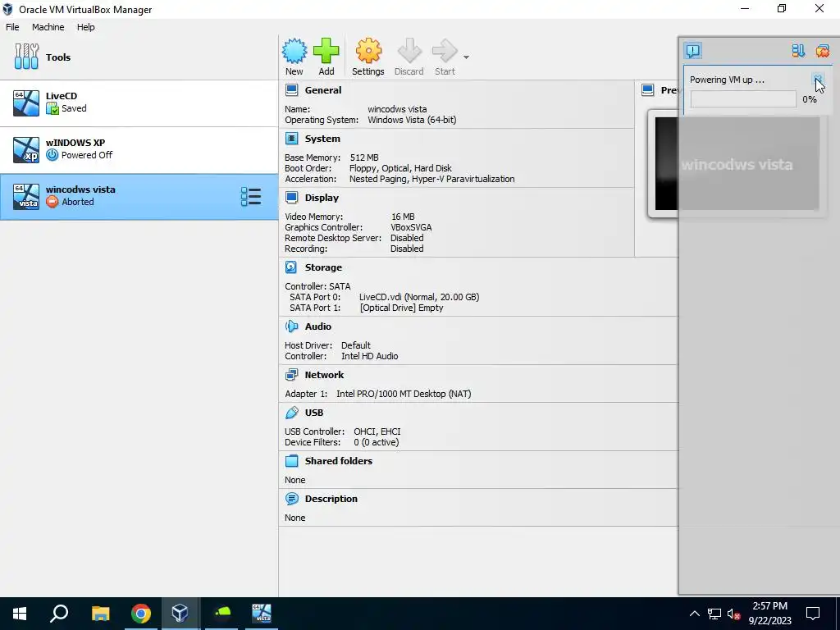Screen dimensions: 840x630
Task: Open the Storage settings header link
Action: (323, 267)
